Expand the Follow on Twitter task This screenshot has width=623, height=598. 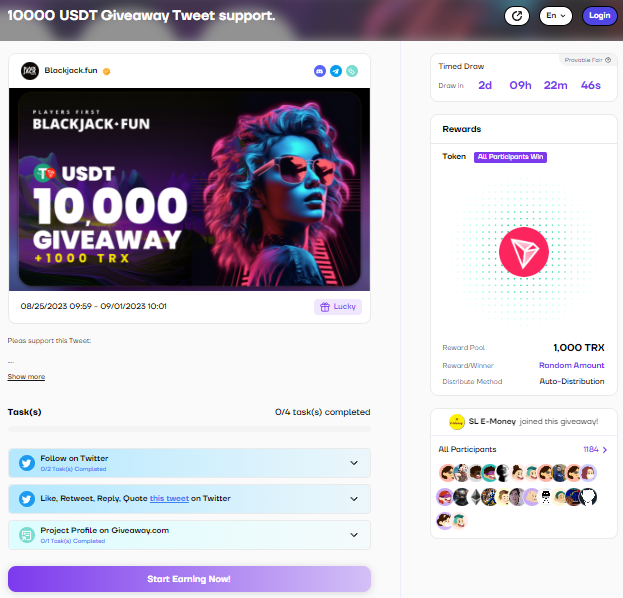(190, 463)
